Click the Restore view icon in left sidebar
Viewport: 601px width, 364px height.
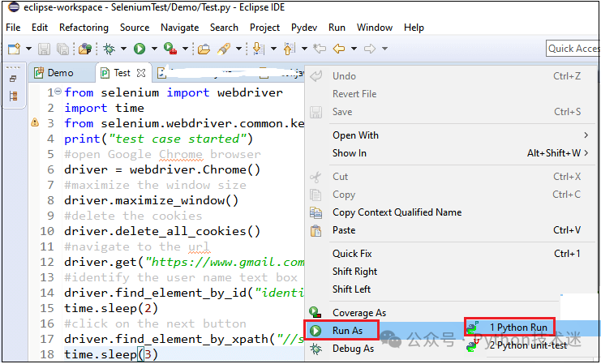14,79
